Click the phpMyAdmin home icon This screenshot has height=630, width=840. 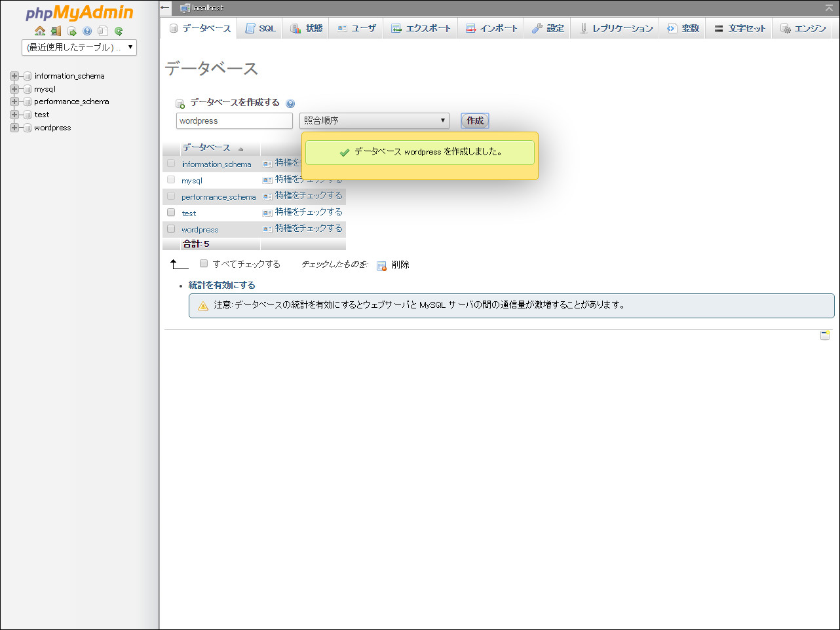coord(39,30)
